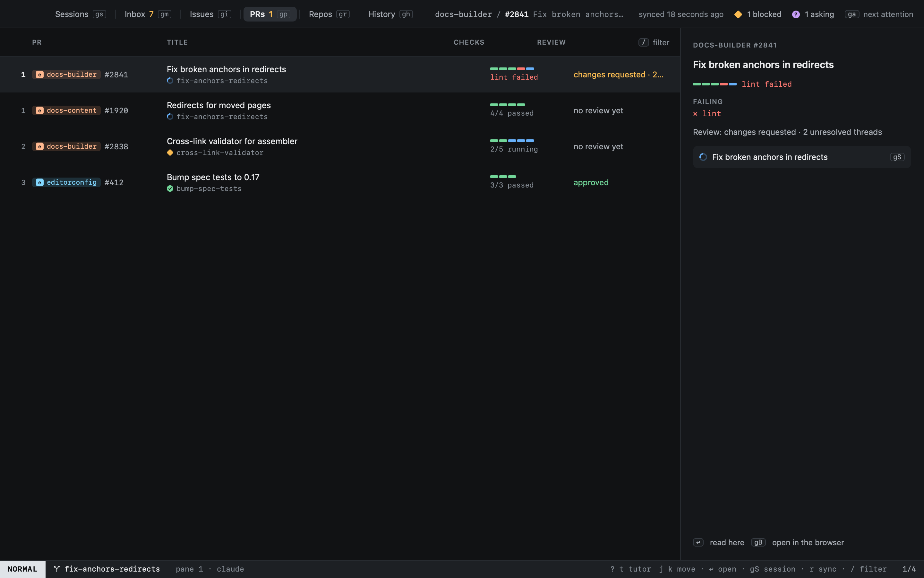
Task: Click the lint failed check bars in list
Action: pyautogui.click(x=512, y=69)
